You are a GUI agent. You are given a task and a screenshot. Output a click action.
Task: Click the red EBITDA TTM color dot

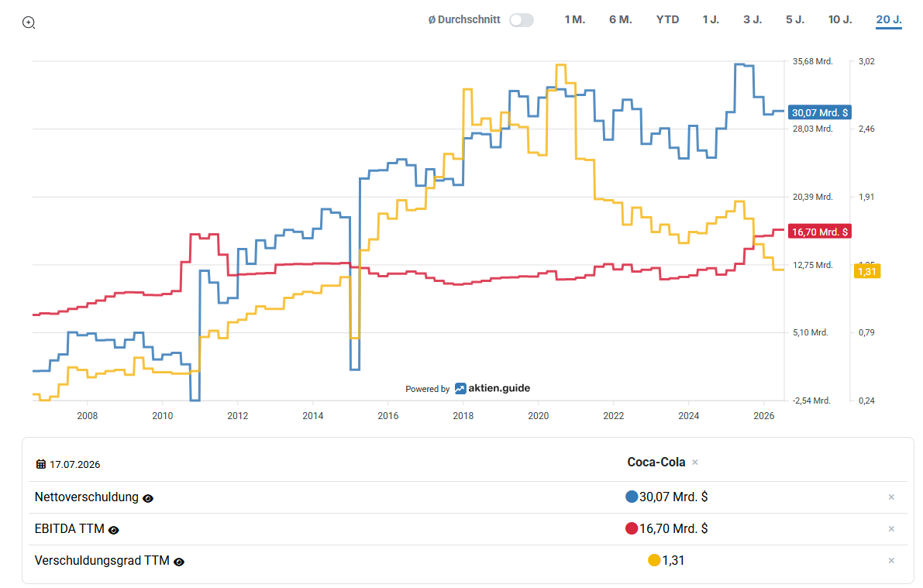[632, 528]
